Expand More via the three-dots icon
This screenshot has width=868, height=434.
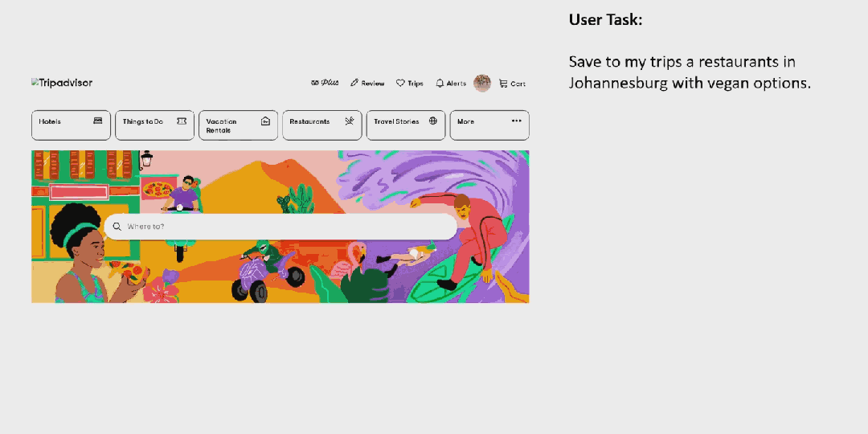516,121
